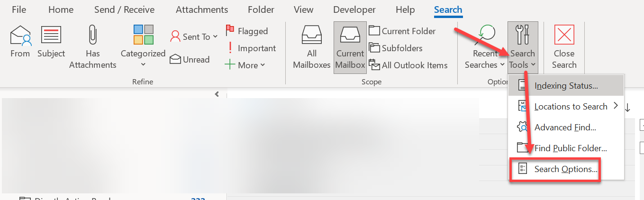Switch to the Attachments ribbon tab

202,9
